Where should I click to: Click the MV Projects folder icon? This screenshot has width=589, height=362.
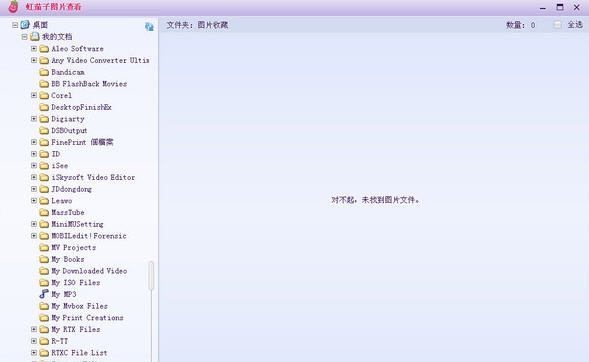pos(44,247)
